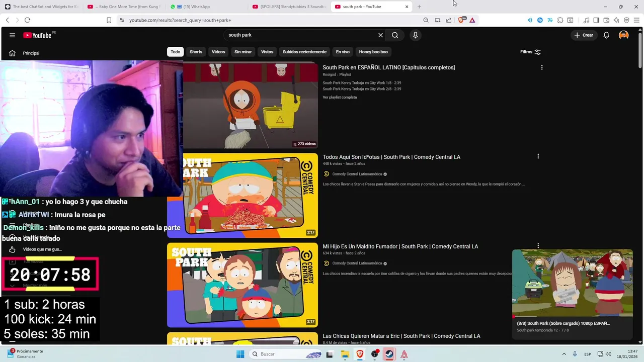The width and height of the screenshot is (644, 362).
Task: Click the share page icon
Action: coord(448,20)
